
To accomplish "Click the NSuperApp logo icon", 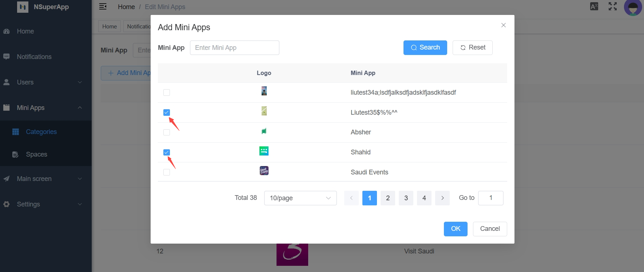I will pos(23,7).
